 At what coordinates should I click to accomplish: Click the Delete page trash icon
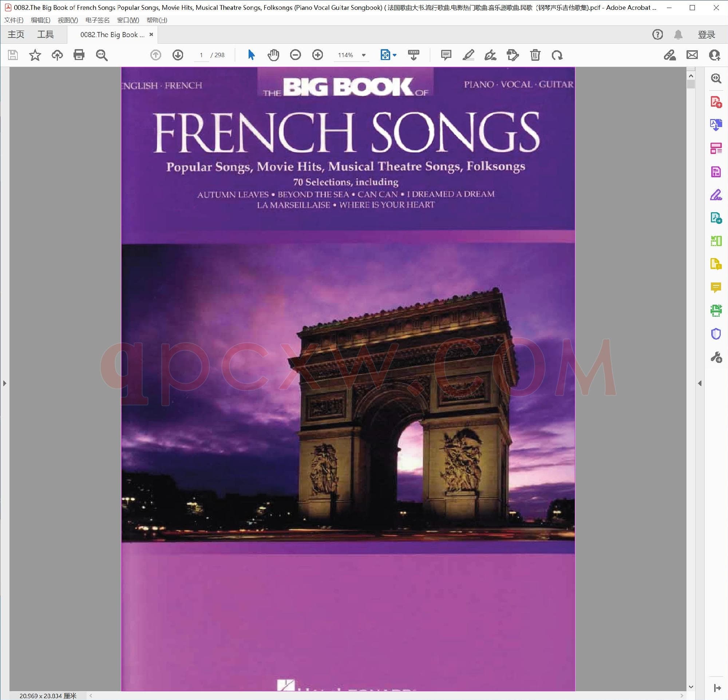[535, 55]
